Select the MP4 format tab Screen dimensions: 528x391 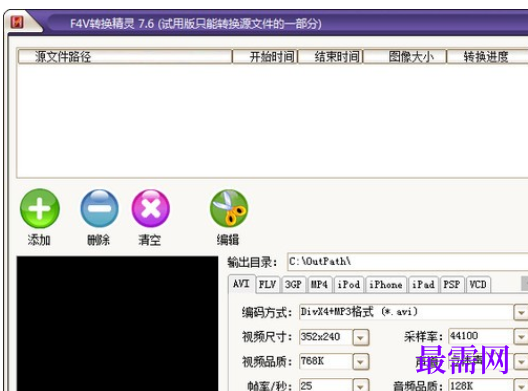[x=319, y=285]
